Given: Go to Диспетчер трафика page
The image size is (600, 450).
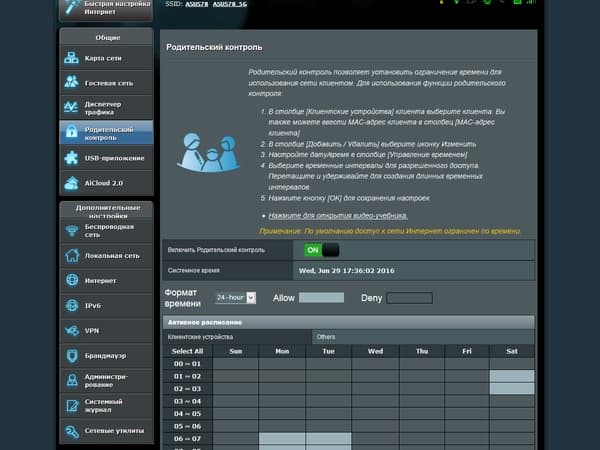Looking at the screenshot, I should [x=106, y=108].
